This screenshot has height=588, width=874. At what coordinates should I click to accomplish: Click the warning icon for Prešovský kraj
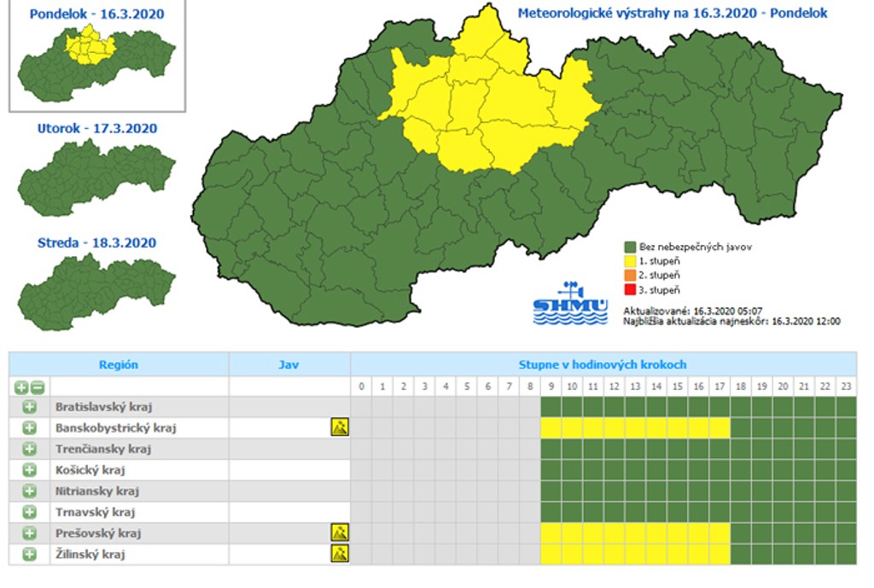[x=340, y=533]
